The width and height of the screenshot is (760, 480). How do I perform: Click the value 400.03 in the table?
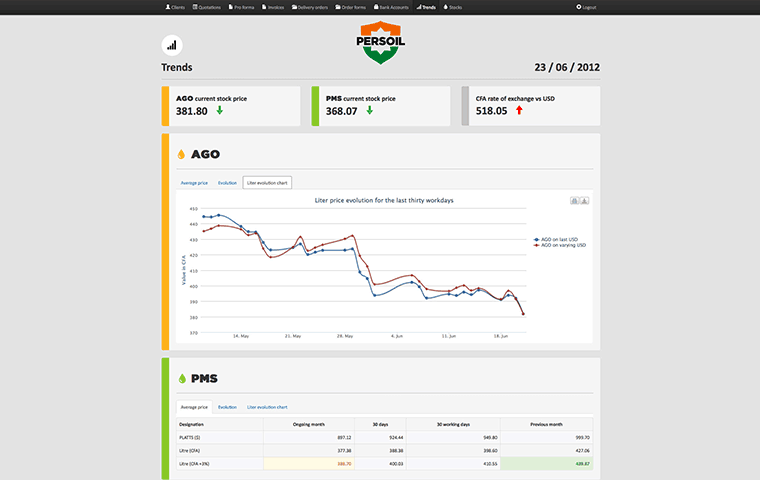point(396,464)
